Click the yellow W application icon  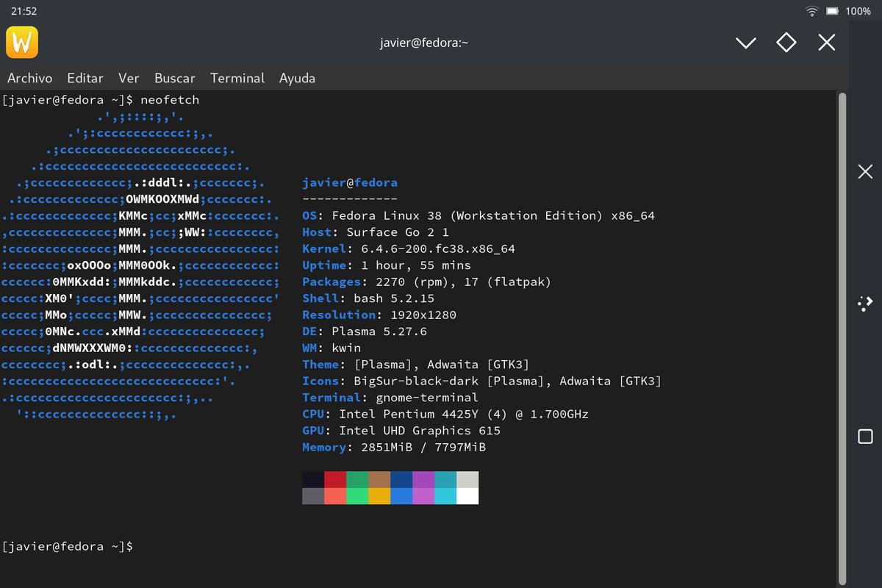[22, 43]
